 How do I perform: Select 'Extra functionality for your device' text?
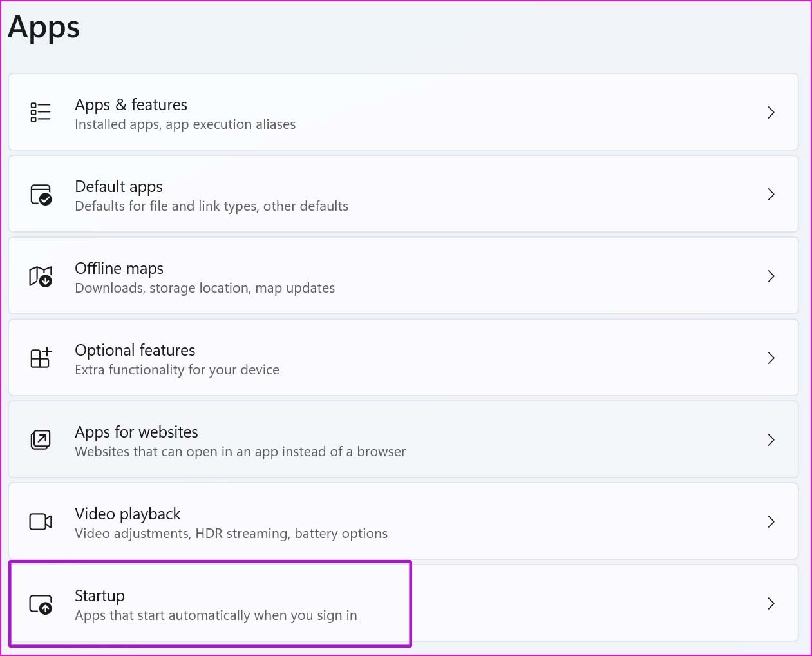(177, 370)
